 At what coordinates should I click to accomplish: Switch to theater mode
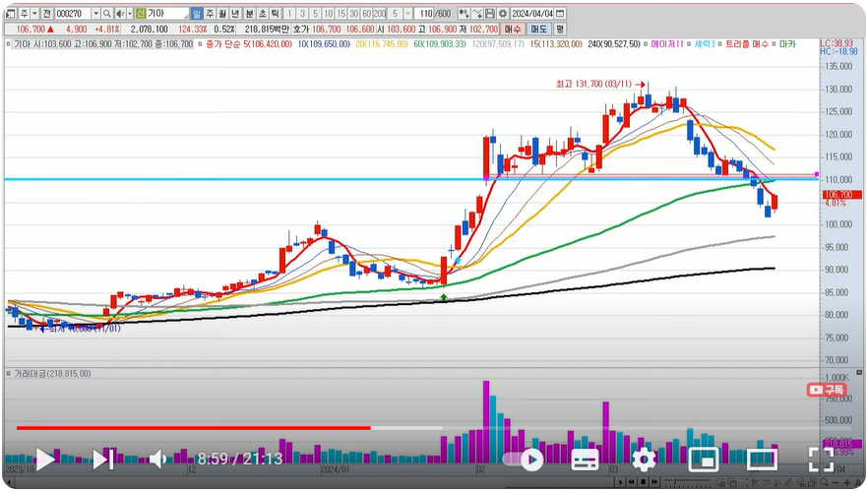pyautogui.click(x=763, y=459)
